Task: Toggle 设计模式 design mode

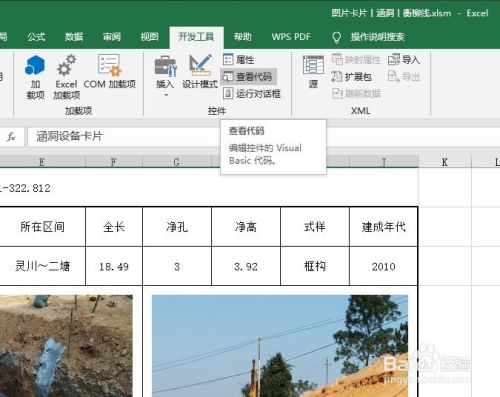Action: point(200,72)
